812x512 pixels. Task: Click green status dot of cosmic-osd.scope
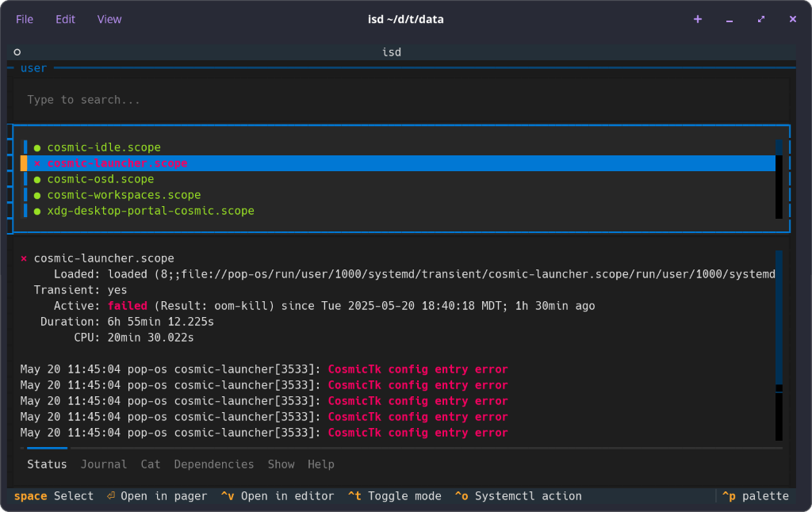37,180
